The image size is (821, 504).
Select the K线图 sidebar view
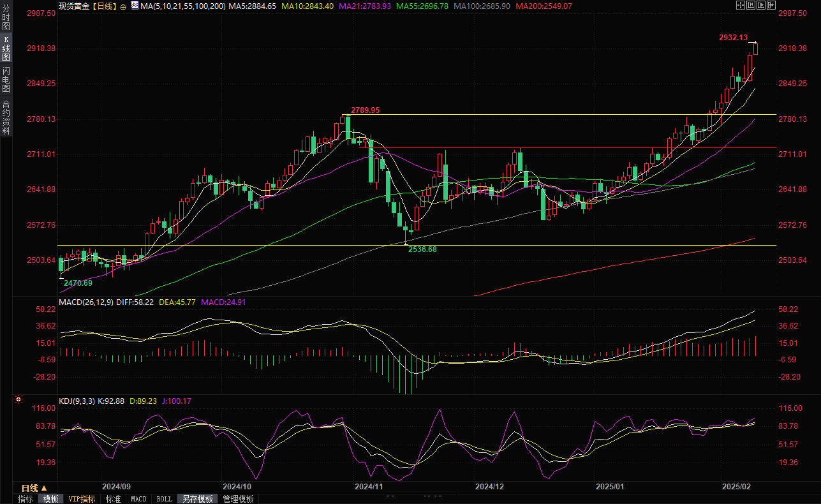[6, 48]
